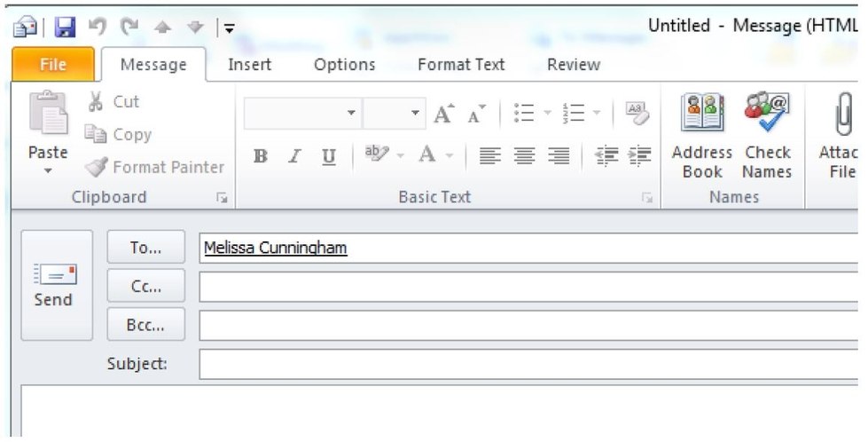Click the Undo arrow icon
This screenshot has height=442, width=868.
click(x=98, y=28)
